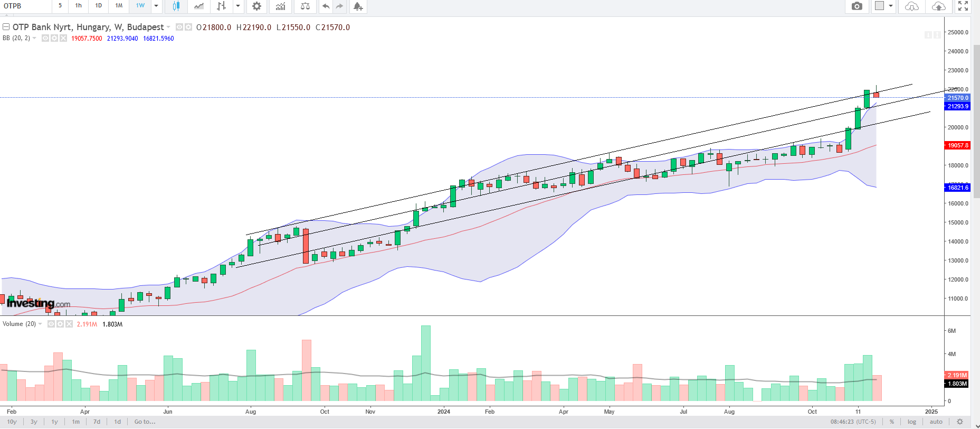Take a chart snapshot with camera icon
The height and width of the screenshot is (429, 980).
pyautogui.click(x=857, y=6)
